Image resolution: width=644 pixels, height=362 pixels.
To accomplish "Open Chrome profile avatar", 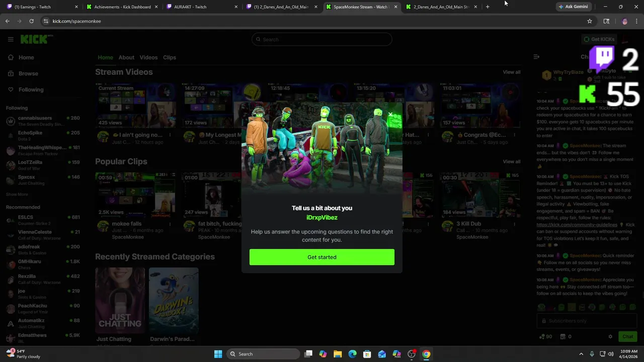I will pyautogui.click(x=624, y=21).
